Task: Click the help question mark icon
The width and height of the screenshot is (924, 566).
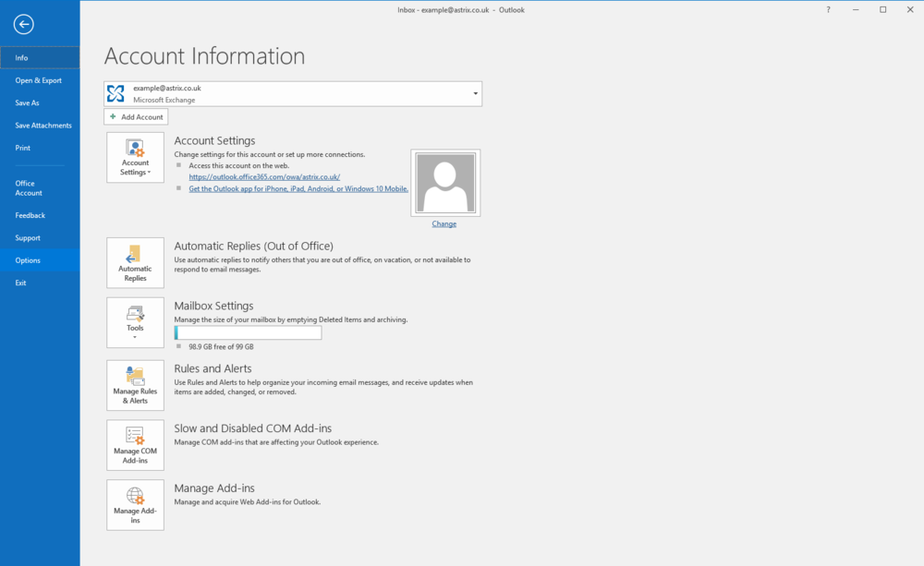Action: 828,9
